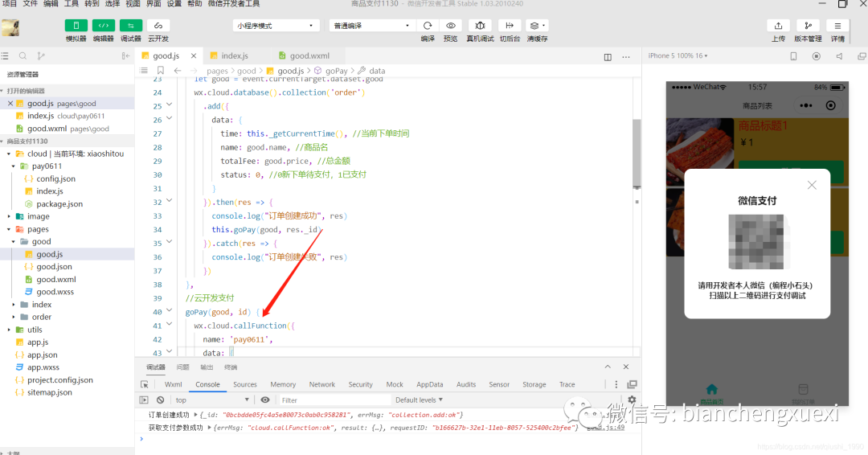The width and height of the screenshot is (868, 455).
Task: Collapse the pay0611 folder
Action: (14, 166)
